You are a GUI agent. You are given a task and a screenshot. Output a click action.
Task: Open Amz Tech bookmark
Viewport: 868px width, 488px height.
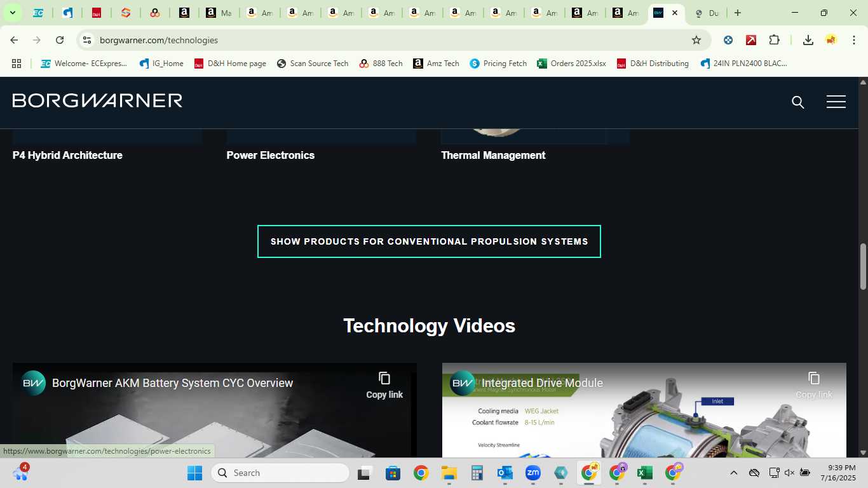[x=436, y=64]
